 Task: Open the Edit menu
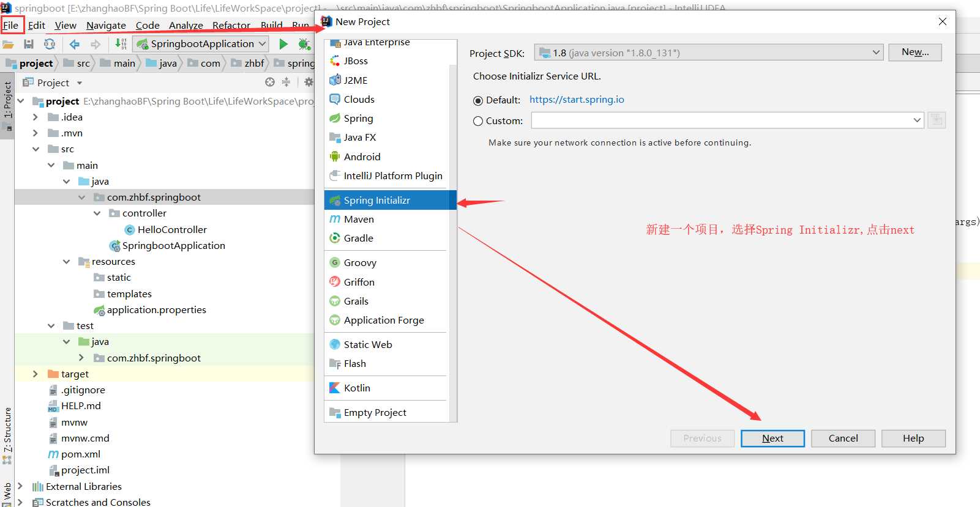click(37, 25)
